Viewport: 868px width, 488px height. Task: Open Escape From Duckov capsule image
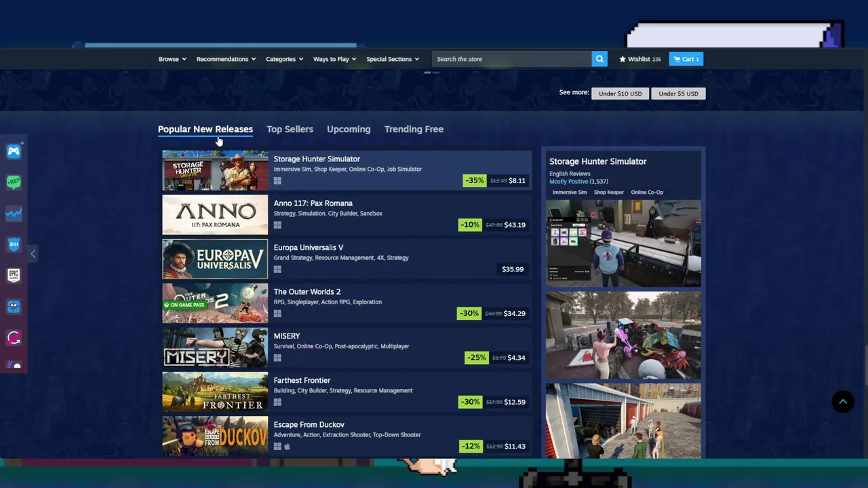(215, 436)
